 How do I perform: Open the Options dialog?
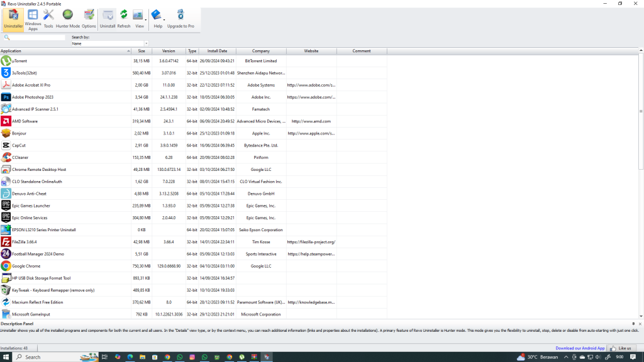point(89,19)
